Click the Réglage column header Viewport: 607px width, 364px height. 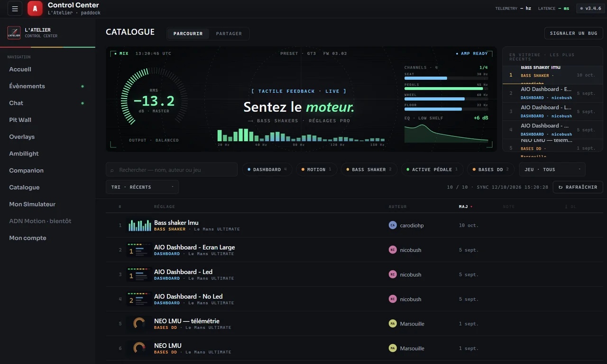coord(165,207)
